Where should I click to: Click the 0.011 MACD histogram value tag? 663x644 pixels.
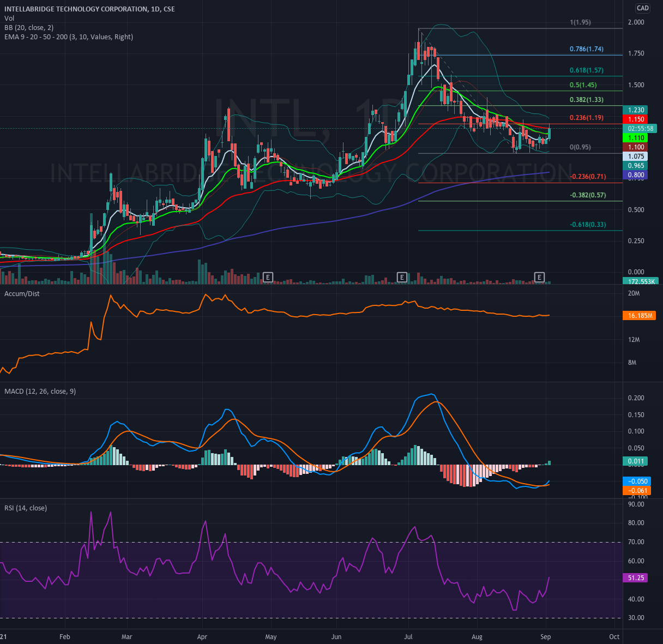pyautogui.click(x=636, y=461)
